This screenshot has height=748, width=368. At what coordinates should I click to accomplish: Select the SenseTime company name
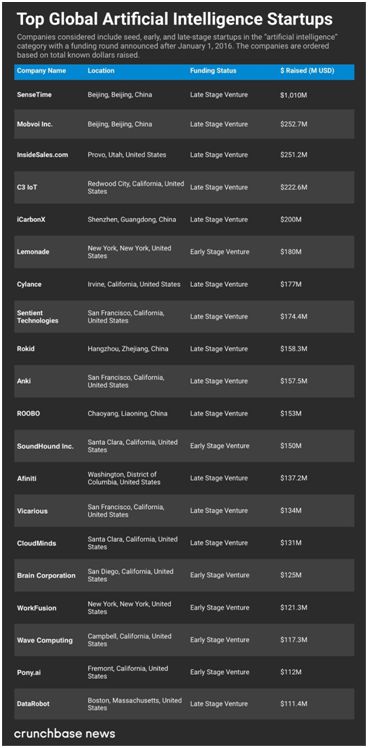point(34,95)
